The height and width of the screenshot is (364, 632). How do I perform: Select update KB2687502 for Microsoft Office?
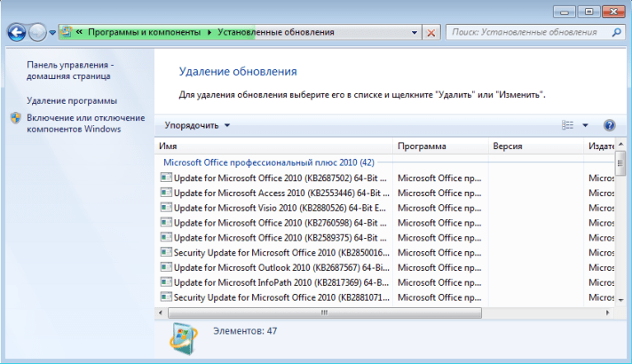(x=280, y=178)
